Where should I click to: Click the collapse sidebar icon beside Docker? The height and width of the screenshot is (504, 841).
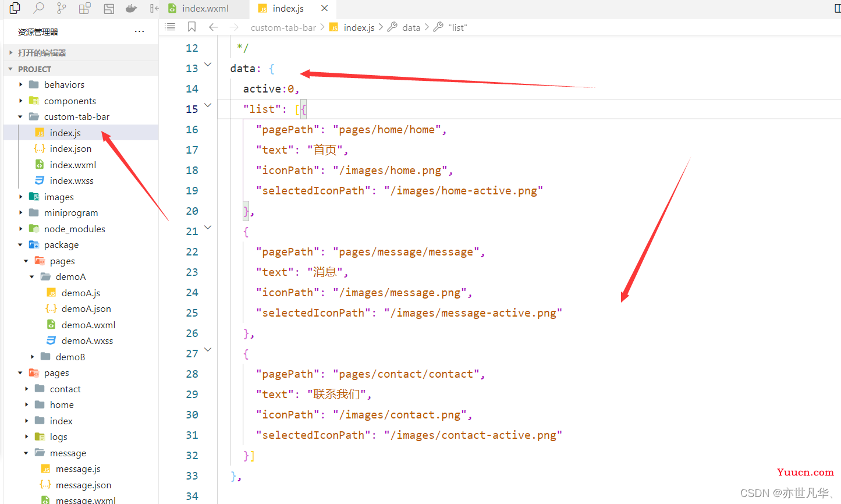pos(154,8)
